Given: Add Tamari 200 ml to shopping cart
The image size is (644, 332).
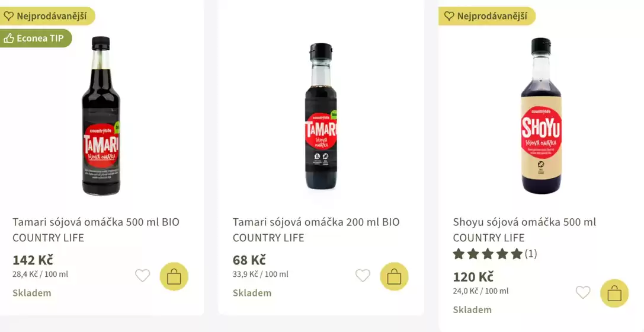Looking at the screenshot, I should (394, 276).
